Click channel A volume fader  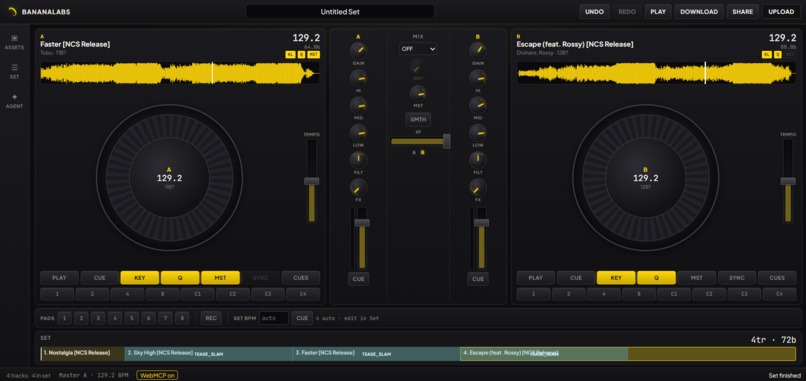coord(362,223)
